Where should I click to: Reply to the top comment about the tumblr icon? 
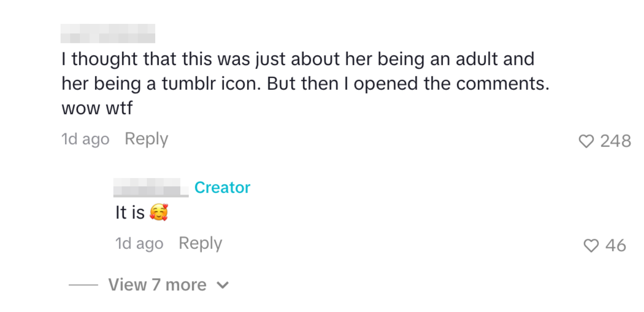(146, 139)
